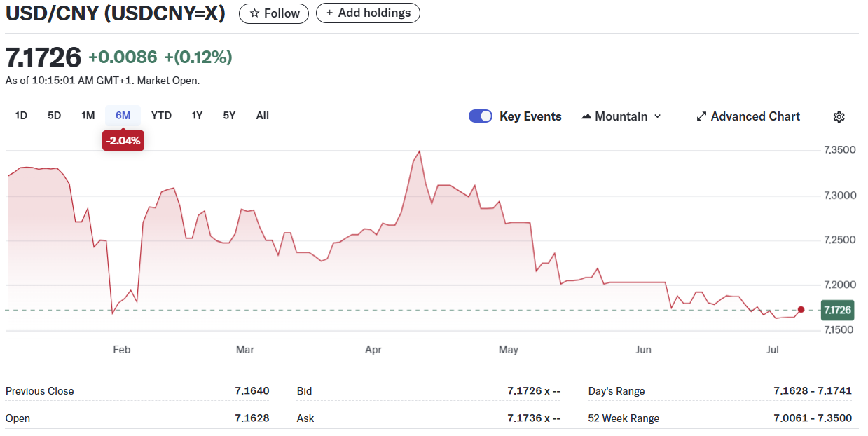868x436 pixels.
Task: Click the Ask value 7.1736 x --
Action: (x=534, y=418)
